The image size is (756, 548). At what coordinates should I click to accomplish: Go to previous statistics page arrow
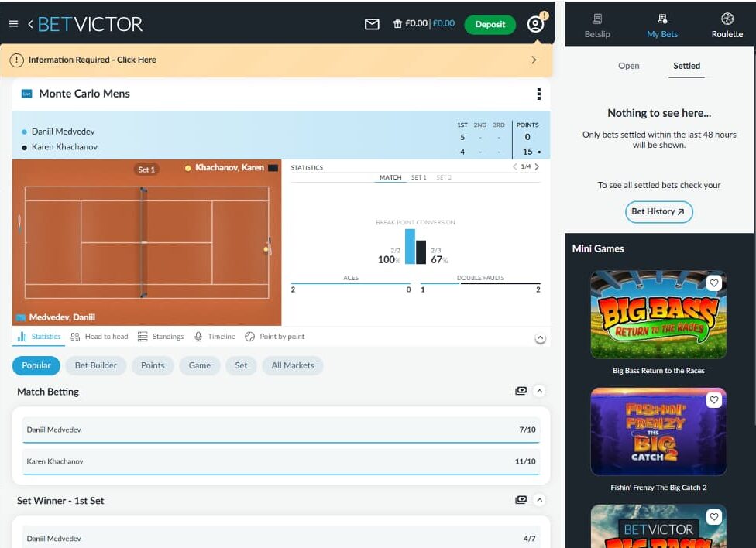click(x=515, y=166)
